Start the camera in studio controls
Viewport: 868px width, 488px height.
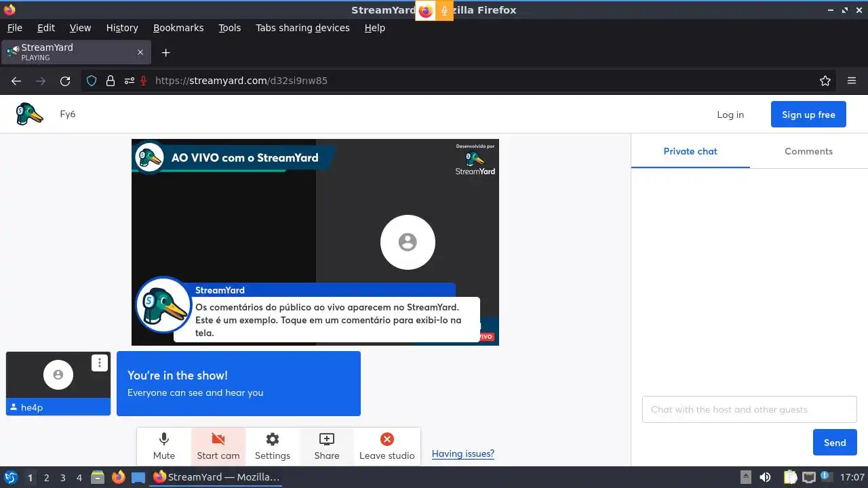[218, 447]
